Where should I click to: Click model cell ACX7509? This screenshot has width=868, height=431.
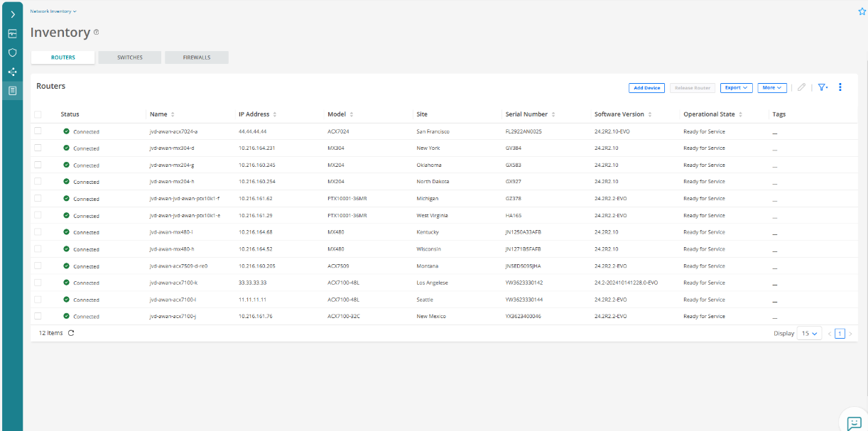point(338,266)
